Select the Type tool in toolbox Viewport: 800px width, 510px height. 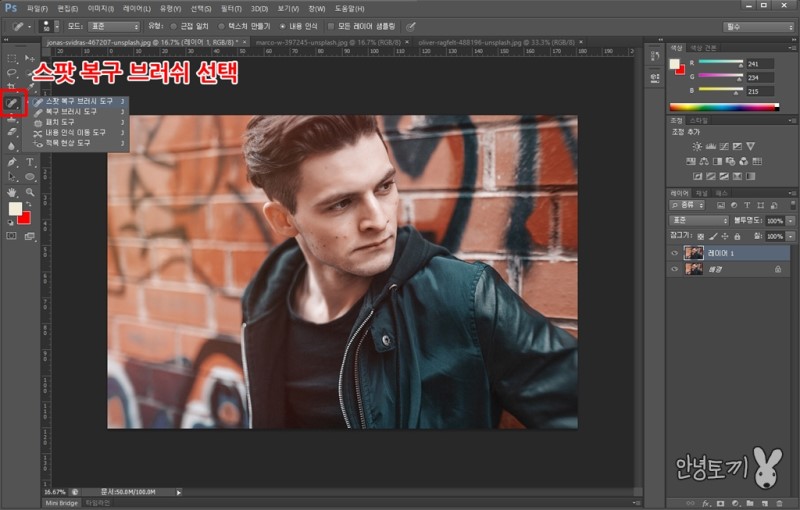30,161
